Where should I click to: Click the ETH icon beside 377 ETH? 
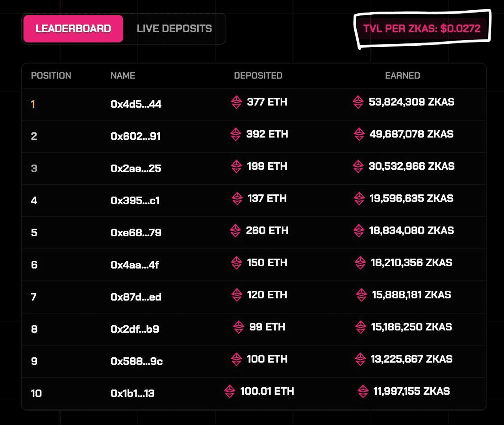[x=236, y=102]
